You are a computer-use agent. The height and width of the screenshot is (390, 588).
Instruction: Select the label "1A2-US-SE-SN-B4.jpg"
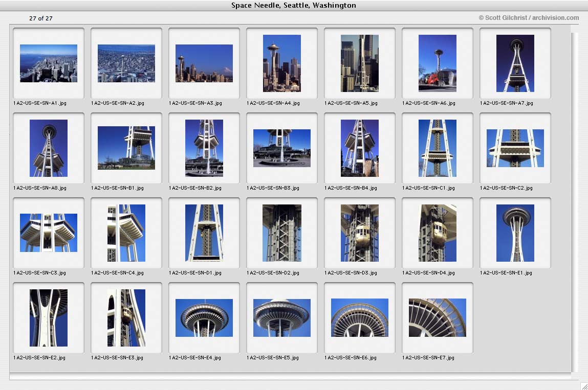(351, 188)
